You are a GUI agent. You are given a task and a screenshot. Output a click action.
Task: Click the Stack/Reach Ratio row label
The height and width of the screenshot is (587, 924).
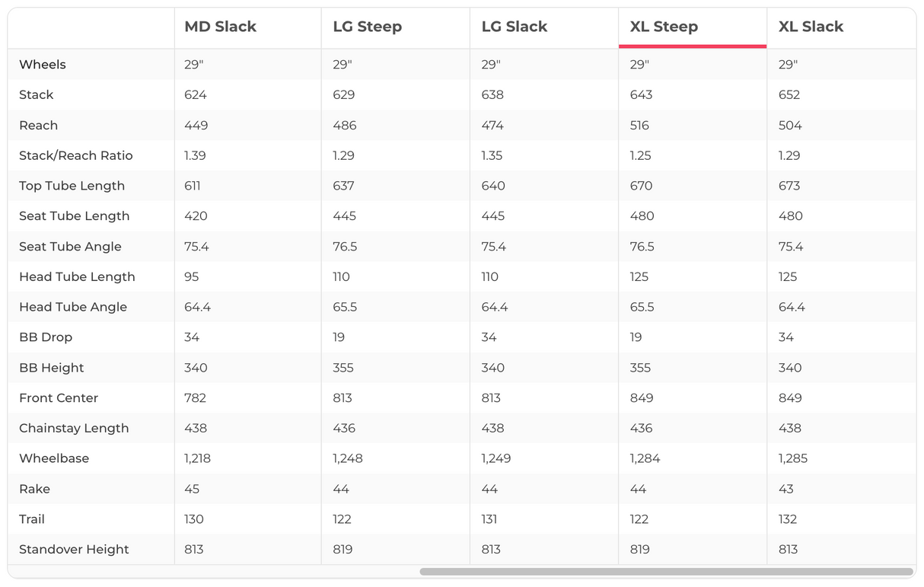click(x=76, y=155)
